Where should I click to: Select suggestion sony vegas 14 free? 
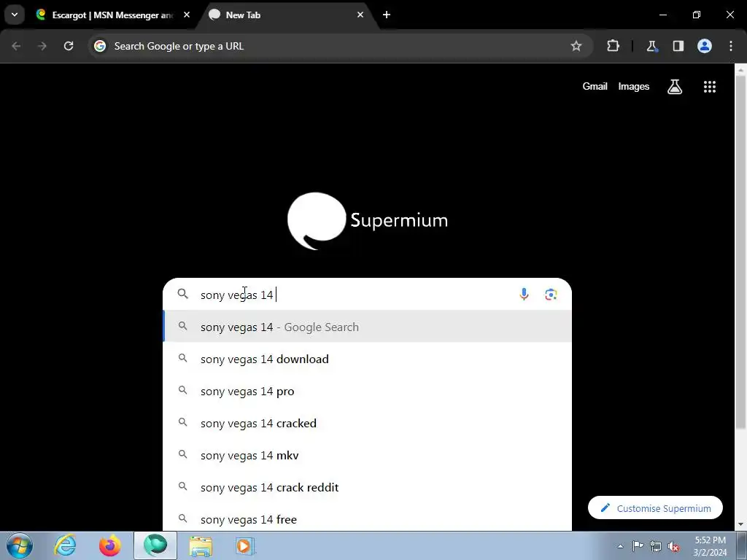point(368,518)
